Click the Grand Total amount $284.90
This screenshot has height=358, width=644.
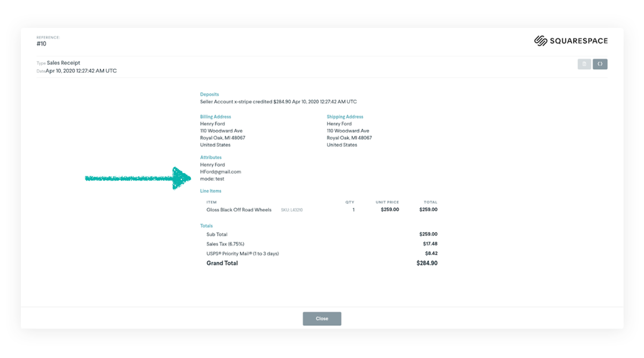[427, 263]
